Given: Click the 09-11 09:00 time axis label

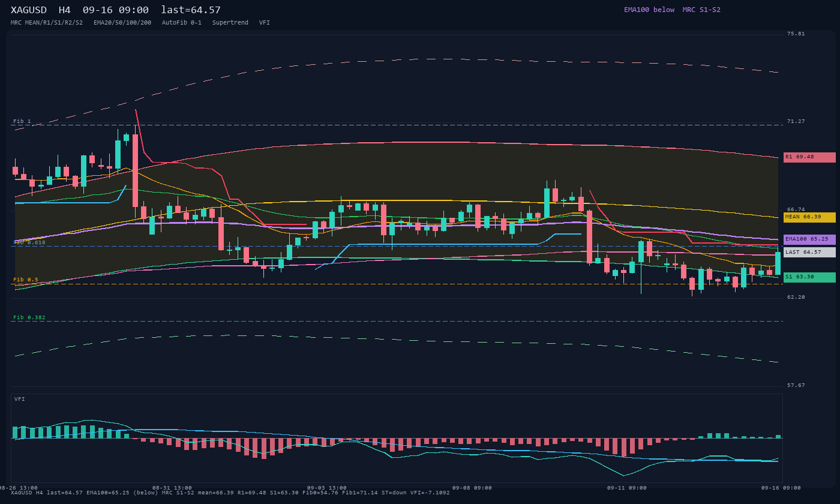Looking at the screenshot, I should click(627, 488).
